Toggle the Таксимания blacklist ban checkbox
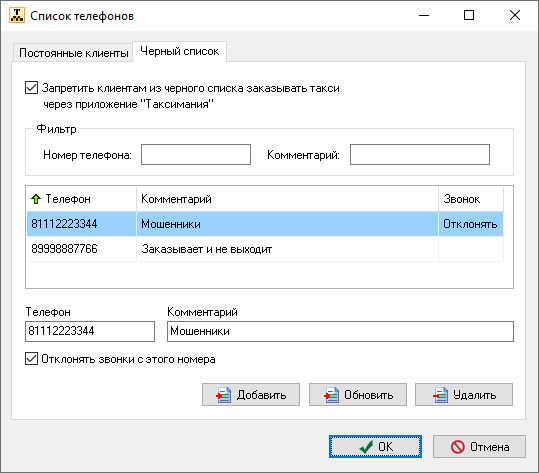Viewport: 539px width, 473px height. click(x=31, y=88)
